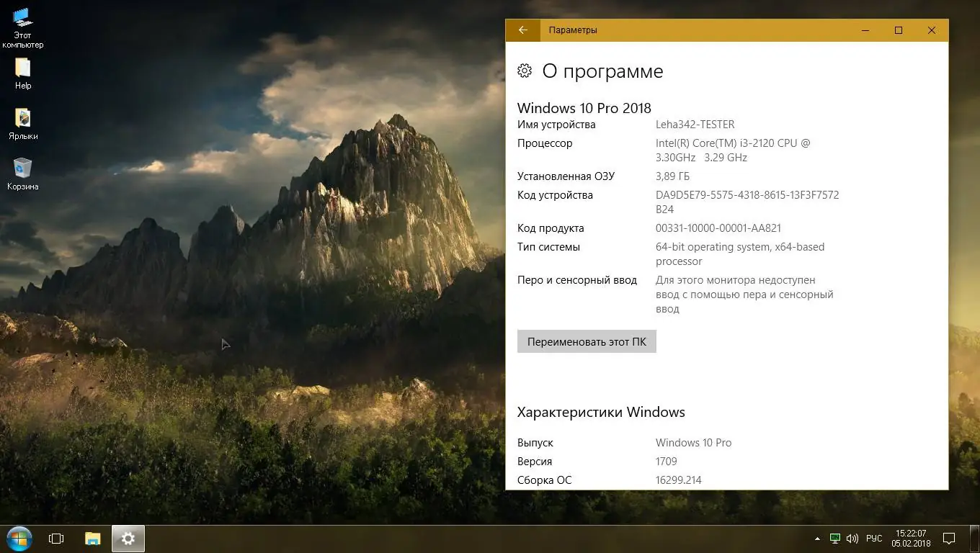The image size is (980, 553).
Task: Click the Settings gear taskbar button
Action: point(128,539)
